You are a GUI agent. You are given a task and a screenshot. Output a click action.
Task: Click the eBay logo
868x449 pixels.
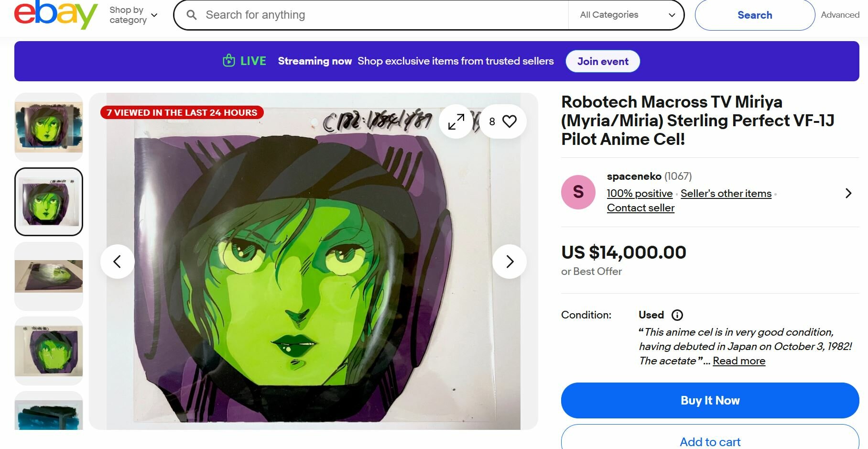(55, 15)
